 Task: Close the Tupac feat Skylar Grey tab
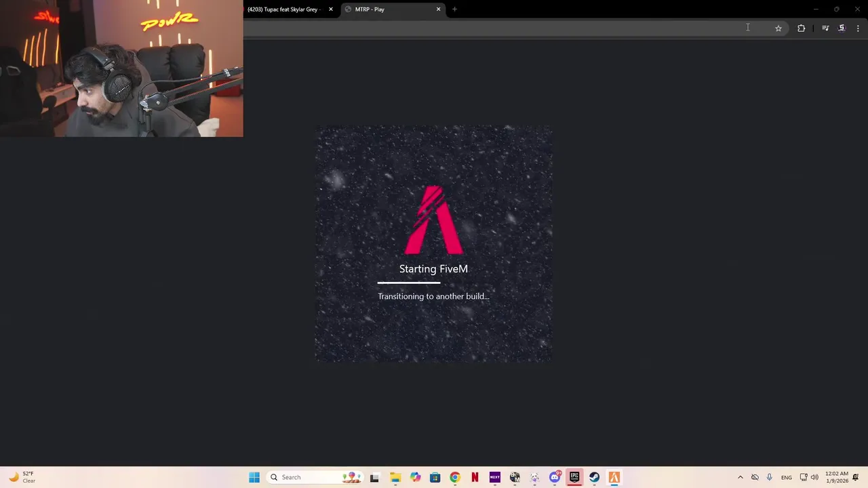[x=331, y=9]
